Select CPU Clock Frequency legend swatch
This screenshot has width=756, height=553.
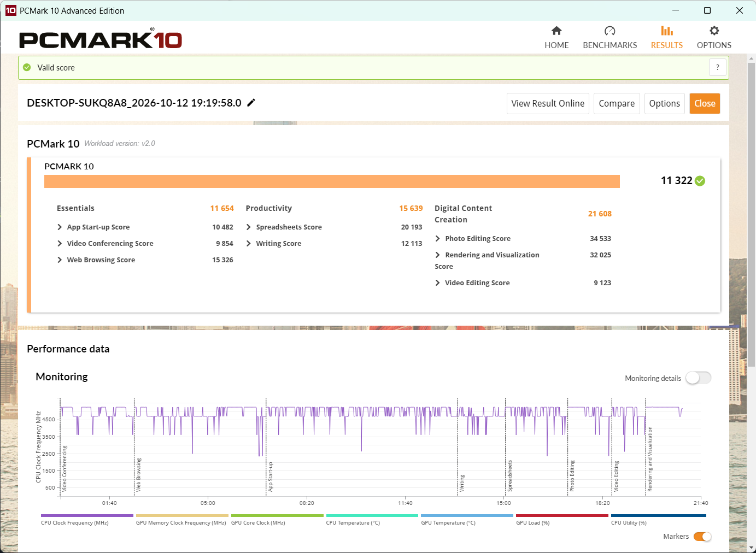point(87,515)
